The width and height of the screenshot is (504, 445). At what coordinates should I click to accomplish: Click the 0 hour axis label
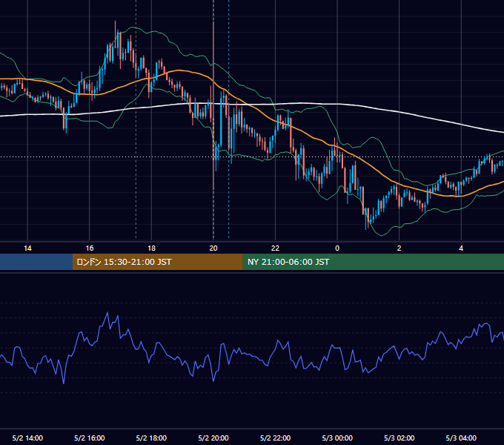[337, 248]
